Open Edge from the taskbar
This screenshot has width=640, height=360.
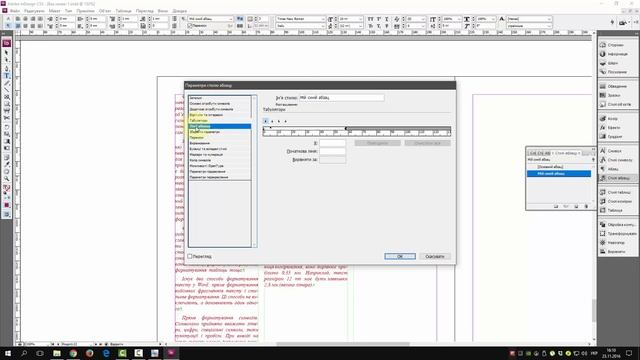point(106,353)
